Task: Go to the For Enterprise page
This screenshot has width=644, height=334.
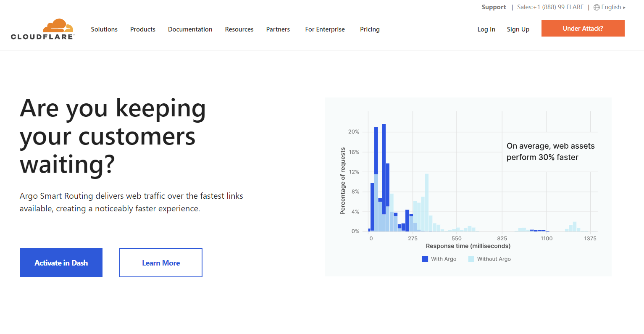Action: [325, 29]
